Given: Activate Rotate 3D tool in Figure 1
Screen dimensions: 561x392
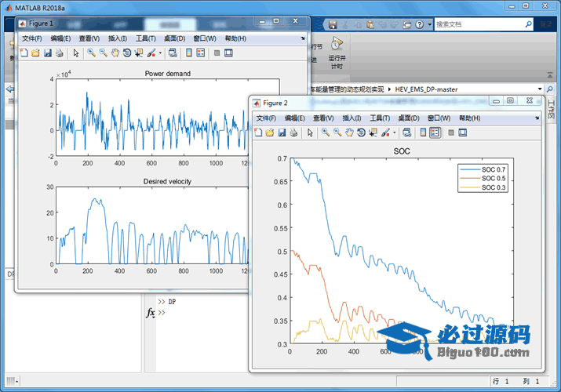Looking at the screenshot, I should point(126,53).
